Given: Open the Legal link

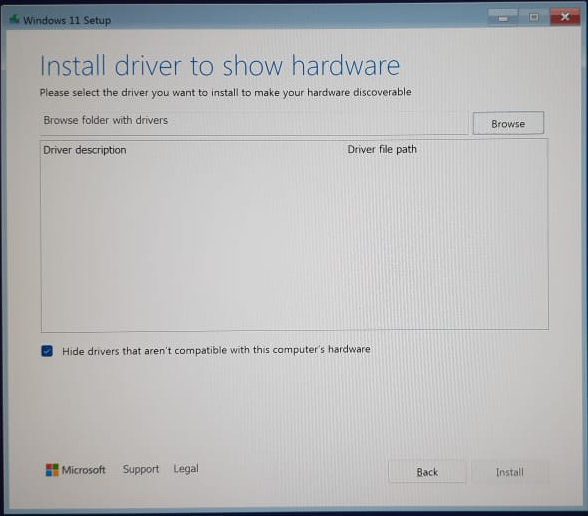Looking at the screenshot, I should coord(186,469).
